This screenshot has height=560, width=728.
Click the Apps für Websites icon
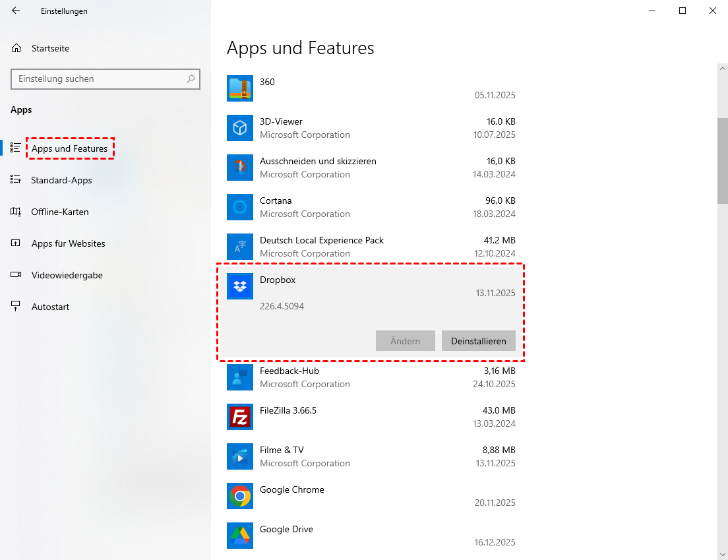(15, 243)
